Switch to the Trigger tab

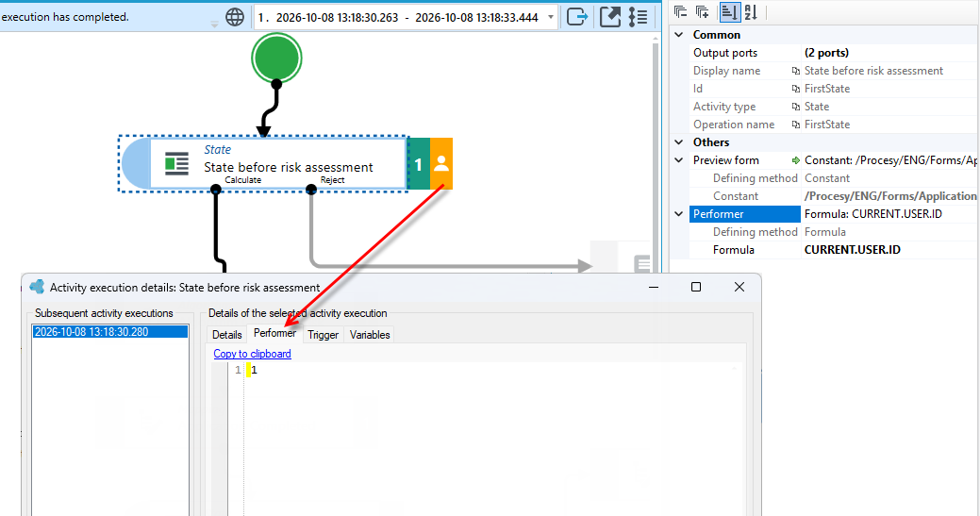pyautogui.click(x=324, y=335)
